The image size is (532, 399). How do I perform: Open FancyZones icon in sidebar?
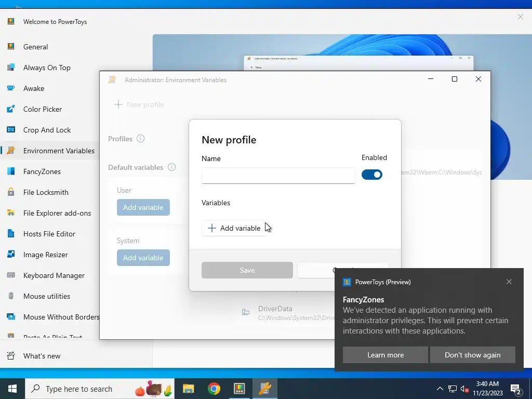(x=11, y=171)
